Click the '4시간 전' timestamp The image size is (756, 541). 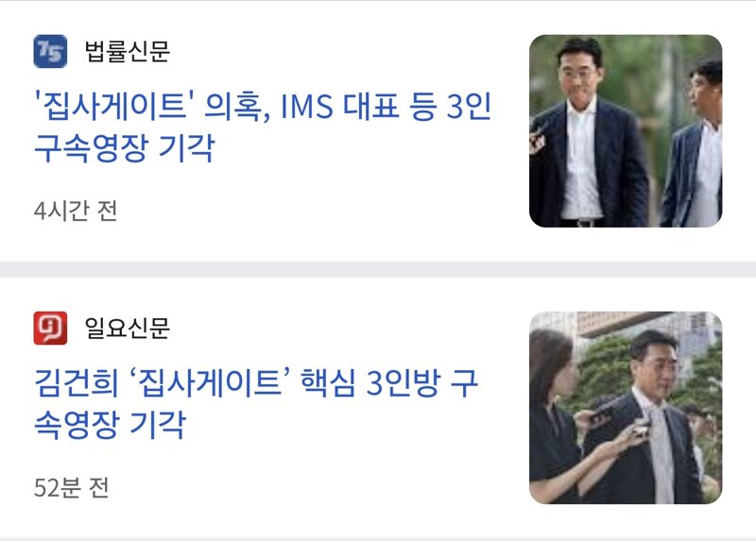coord(76,211)
